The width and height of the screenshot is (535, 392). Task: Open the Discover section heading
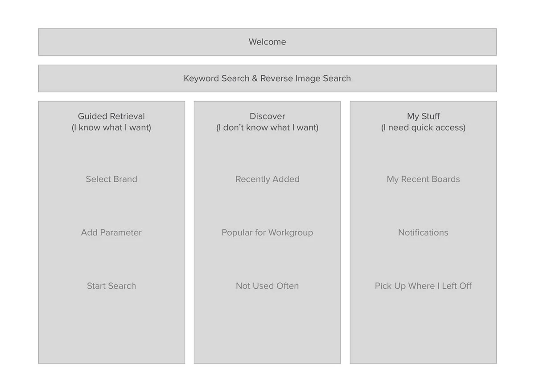267,116
